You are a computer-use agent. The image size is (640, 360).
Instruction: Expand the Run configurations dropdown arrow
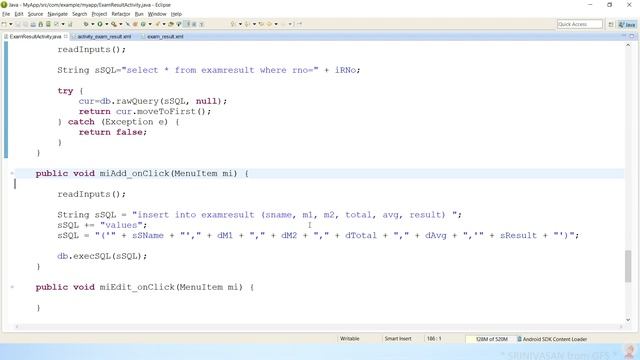coord(107,24)
